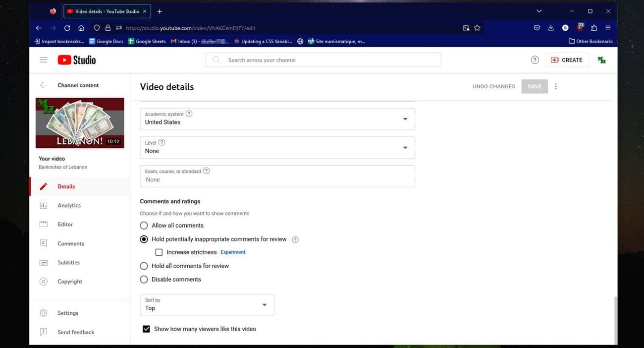Click help icon beside hold inappropriate comments
The height and width of the screenshot is (348, 644).
point(295,239)
